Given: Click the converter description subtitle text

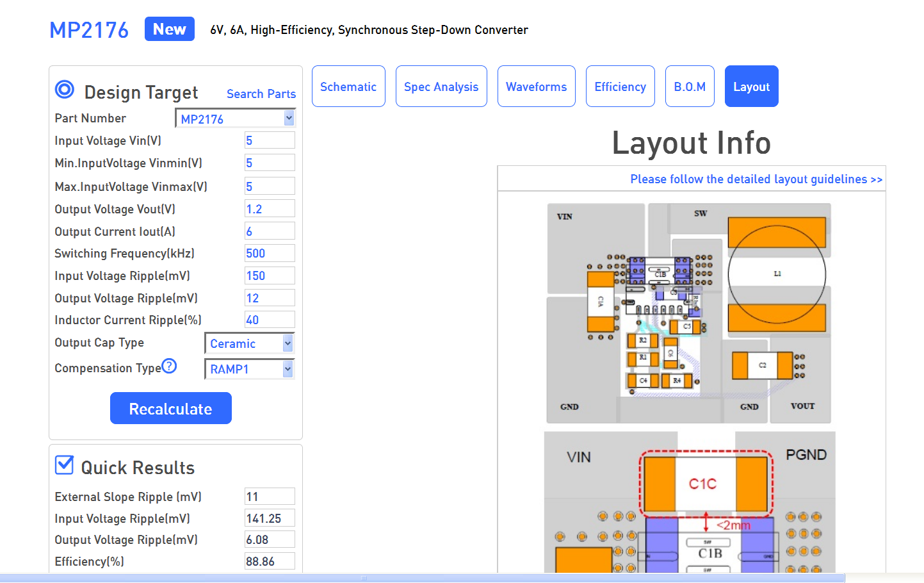Looking at the screenshot, I should click(369, 29).
